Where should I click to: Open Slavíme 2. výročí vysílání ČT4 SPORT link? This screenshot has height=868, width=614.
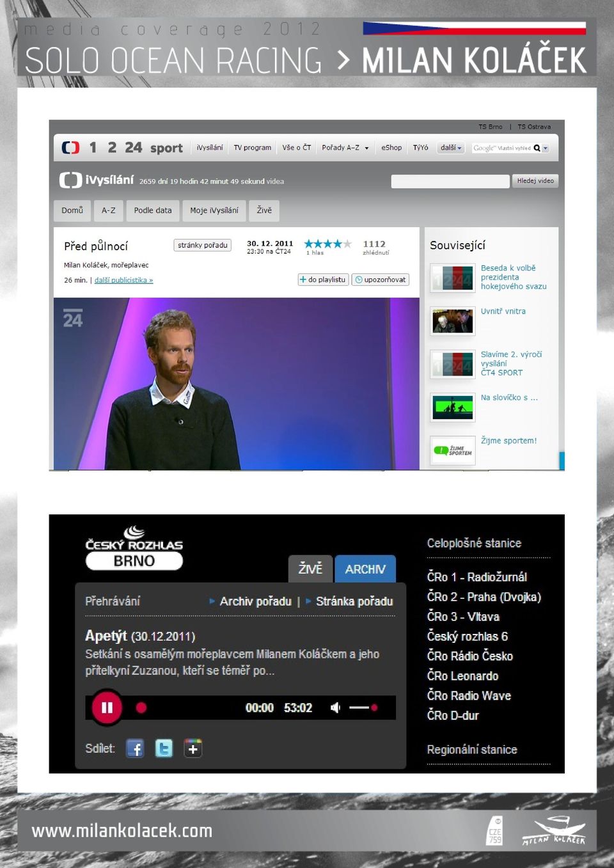(511, 363)
